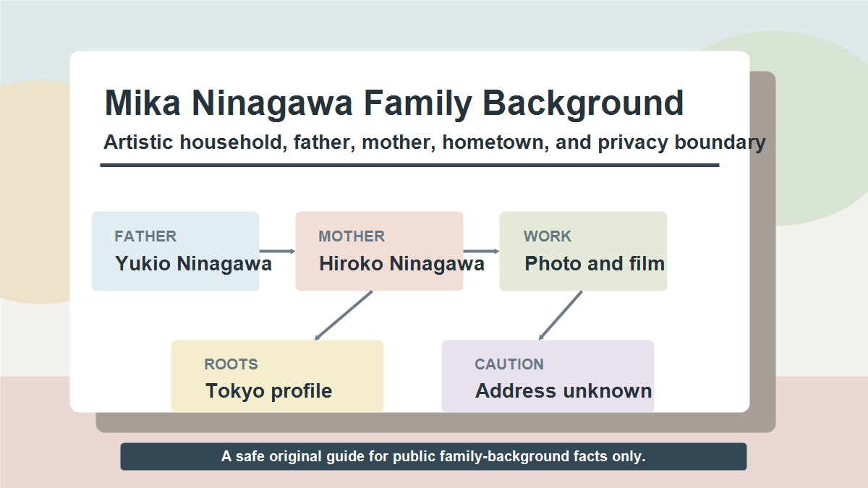The height and width of the screenshot is (488, 868).
Task: Click the ROOTS label text
Action: point(231,364)
